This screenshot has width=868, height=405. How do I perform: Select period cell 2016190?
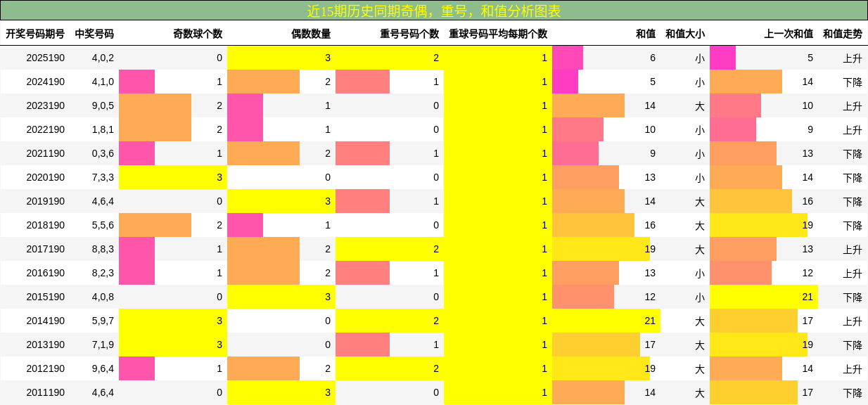point(45,273)
